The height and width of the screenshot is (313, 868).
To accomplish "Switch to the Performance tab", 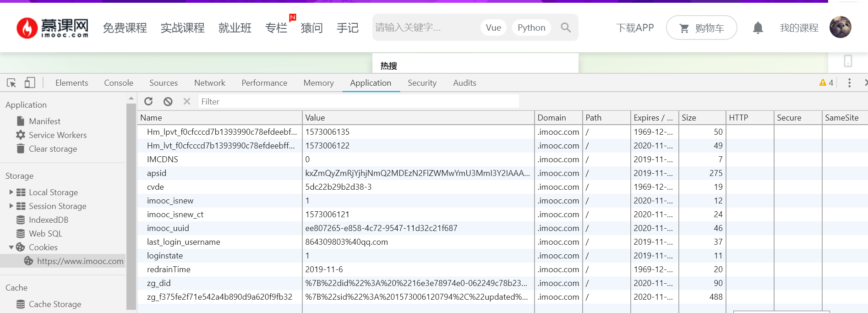I will tap(264, 83).
